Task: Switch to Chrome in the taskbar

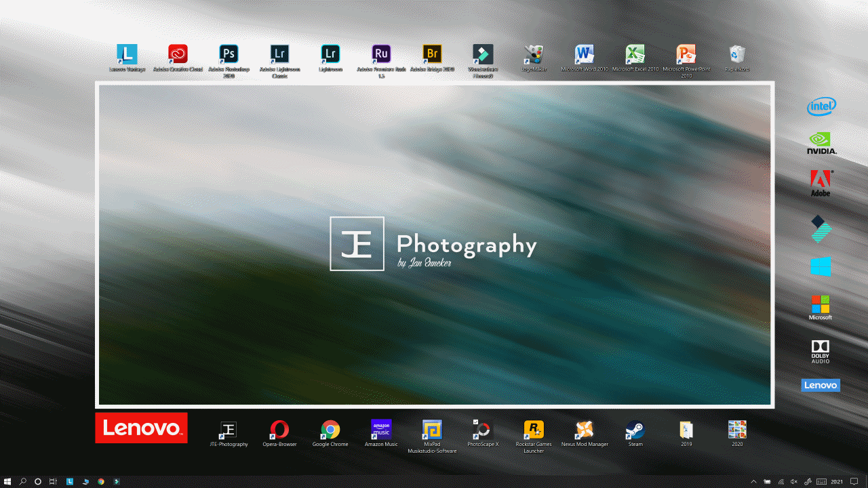Action: [101, 481]
